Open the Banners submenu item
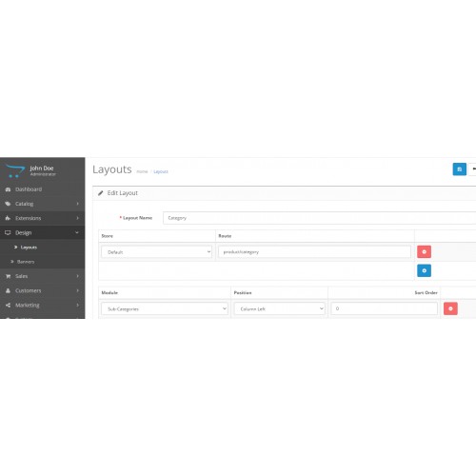The width and height of the screenshot is (476, 476). pyautogui.click(x=26, y=262)
